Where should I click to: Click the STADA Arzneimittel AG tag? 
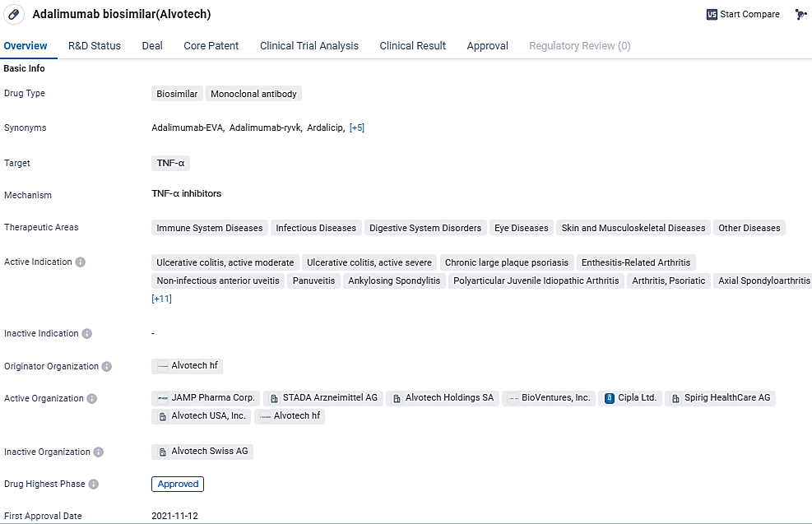click(322, 398)
